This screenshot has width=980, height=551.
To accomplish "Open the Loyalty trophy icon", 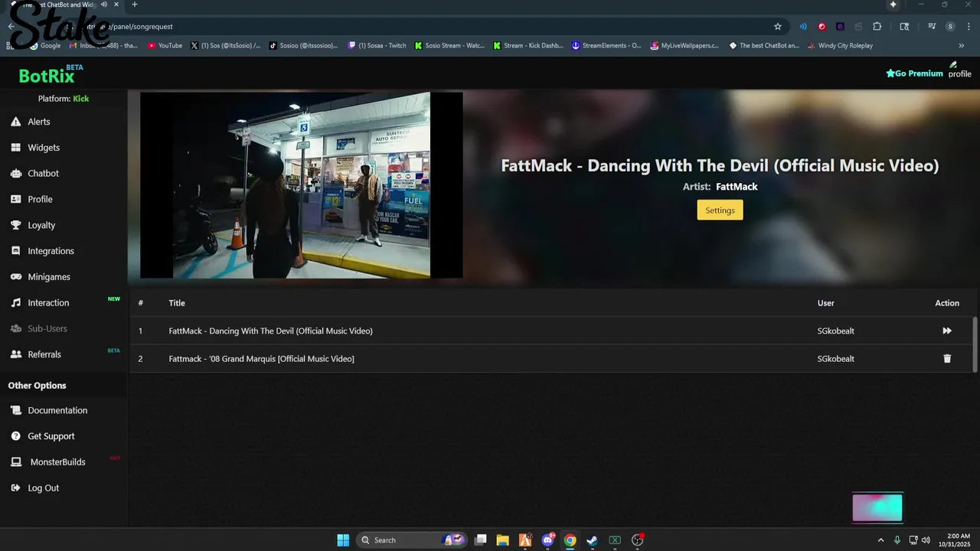I will tap(15, 225).
